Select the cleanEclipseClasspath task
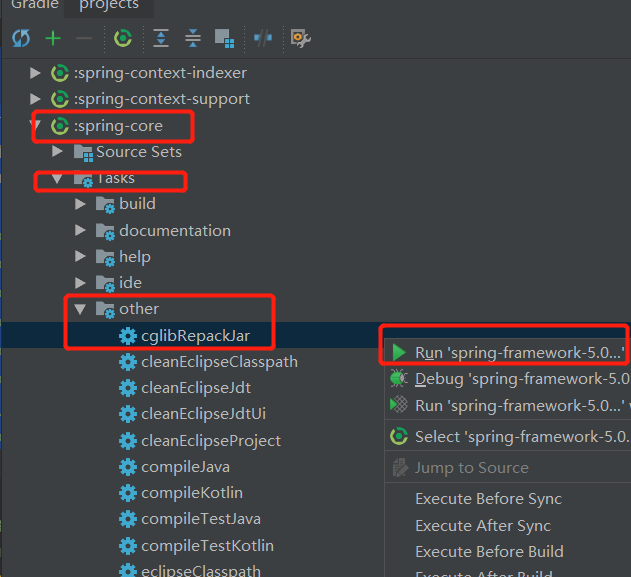 pyautogui.click(x=219, y=362)
